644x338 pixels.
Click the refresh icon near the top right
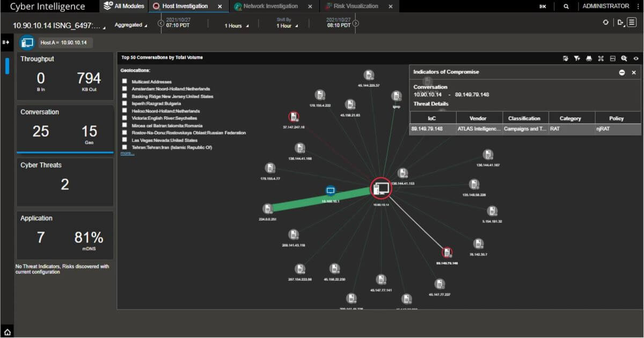pos(606,23)
